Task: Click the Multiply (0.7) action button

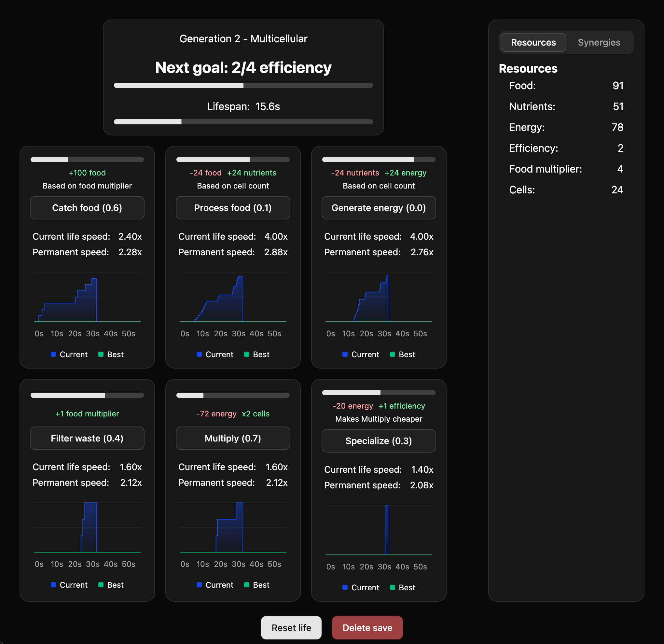Action: (x=232, y=438)
